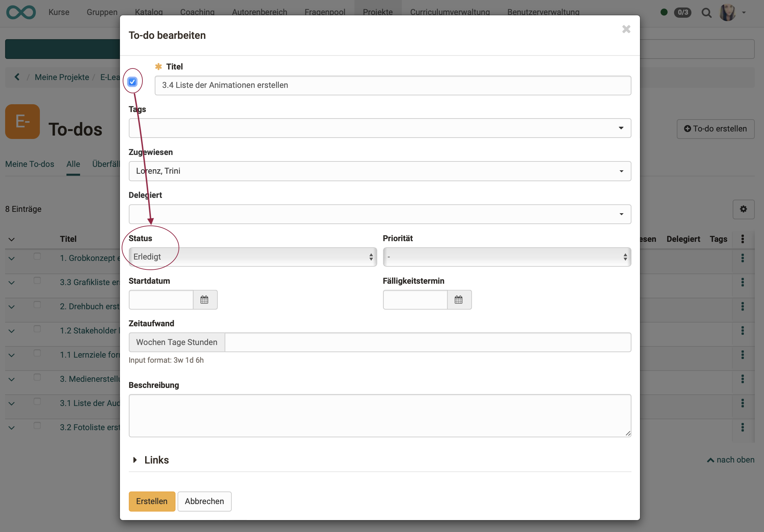Tick checkbox for 3.2 Fotoliste row

pyautogui.click(x=37, y=426)
